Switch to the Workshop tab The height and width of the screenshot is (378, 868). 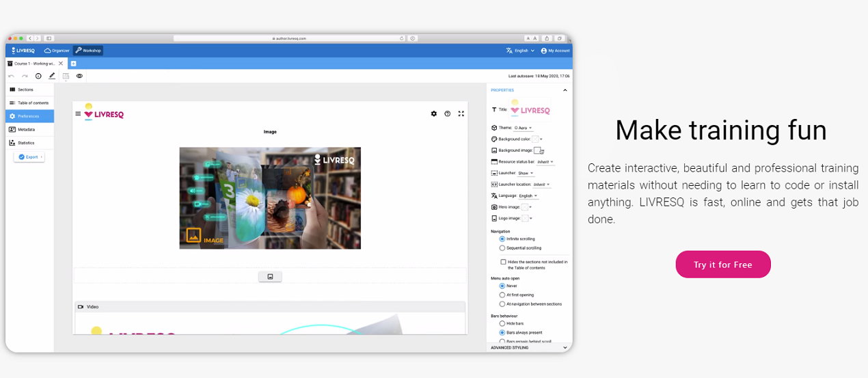pyautogui.click(x=88, y=51)
